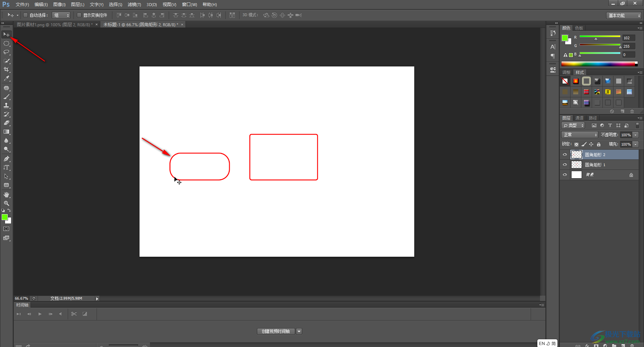The image size is (644, 347).
Task: Select the Lasso tool
Action: pos(6,52)
